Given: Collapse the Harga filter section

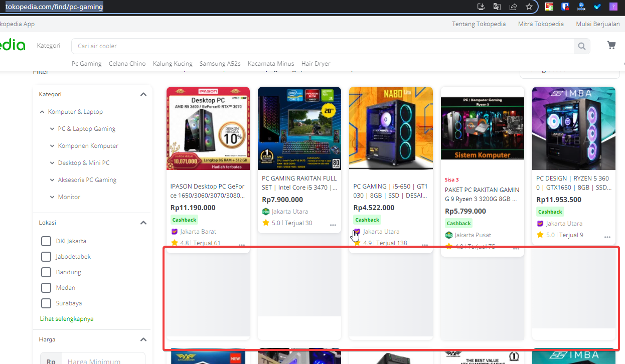Looking at the screenshot, I should (x=143, y=339).
